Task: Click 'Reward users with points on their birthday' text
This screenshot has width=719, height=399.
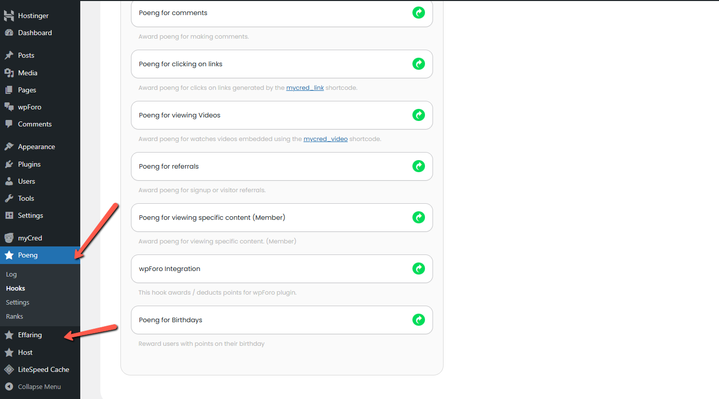Action: click(x=201, y=344)
